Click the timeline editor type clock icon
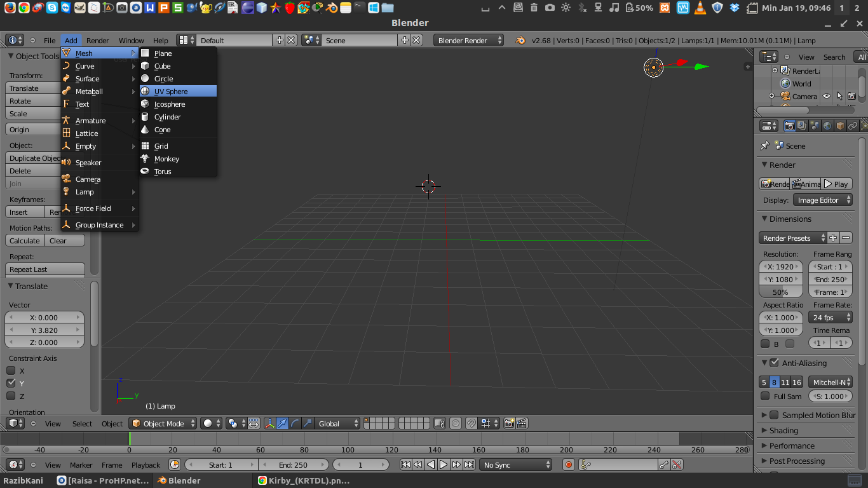Screen dimensions: 868x488 click(15, 464)
